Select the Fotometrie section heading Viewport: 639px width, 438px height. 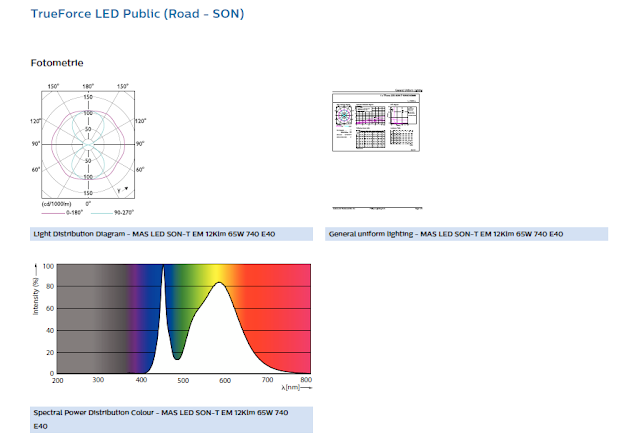(57, 63)
